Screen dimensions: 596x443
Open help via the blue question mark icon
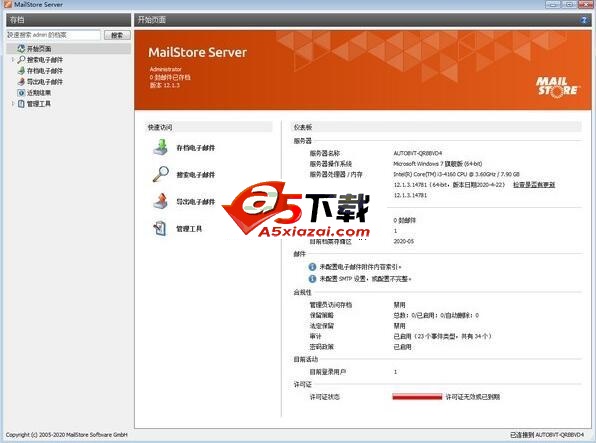pyautogui.click(x=584, y=20)
